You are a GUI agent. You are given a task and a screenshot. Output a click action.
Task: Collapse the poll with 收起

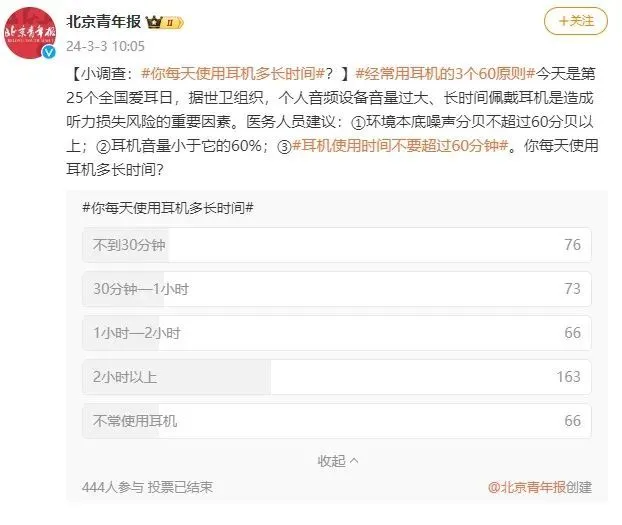pos(337,461)
